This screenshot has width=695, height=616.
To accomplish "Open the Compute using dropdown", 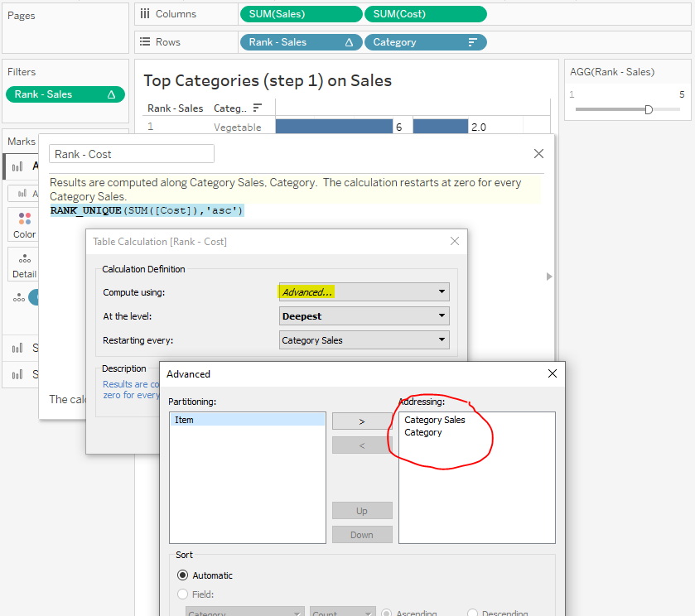I will point(364,291).
